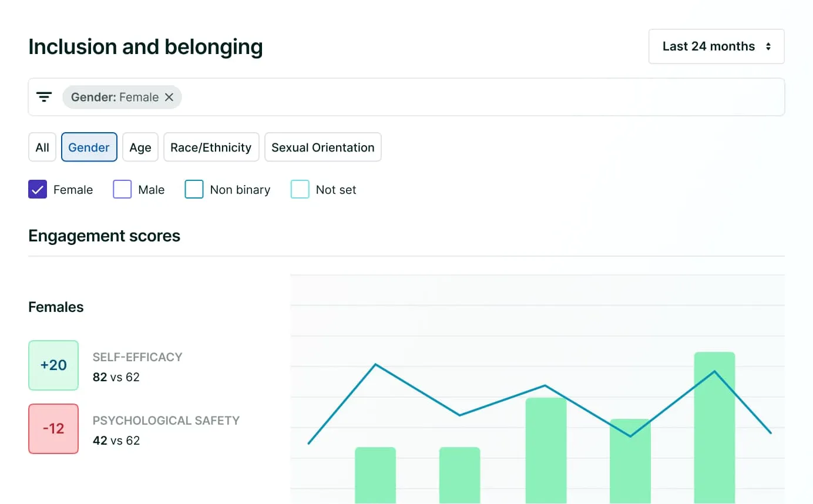Click the sort arrows in date selector
This screenshot has height=504, width=813.
pyautogui.click(x=768, y=46)
